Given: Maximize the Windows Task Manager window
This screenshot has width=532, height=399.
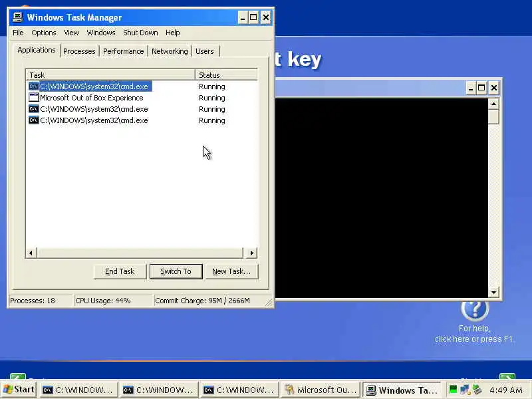Looking at the screenshot, I should 253,17.
